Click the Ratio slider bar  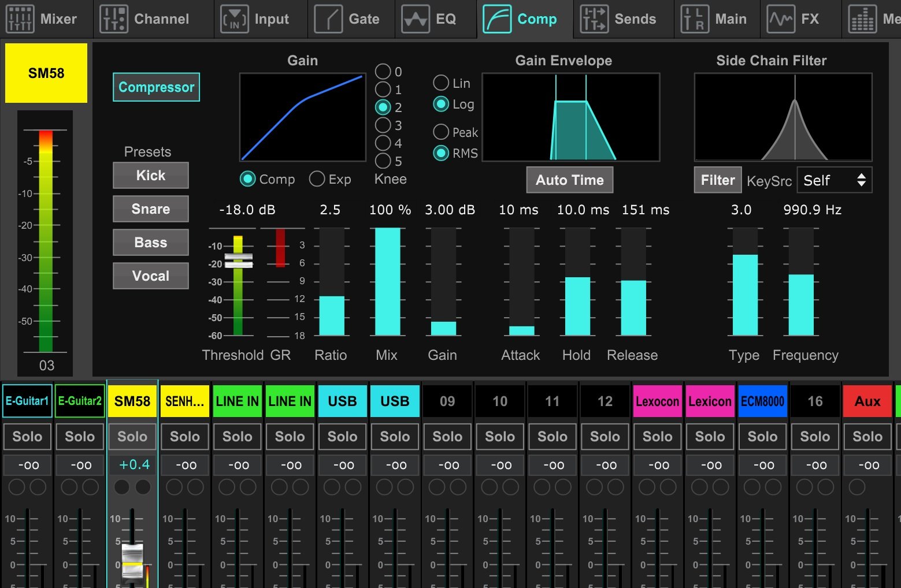pos(332,282)
